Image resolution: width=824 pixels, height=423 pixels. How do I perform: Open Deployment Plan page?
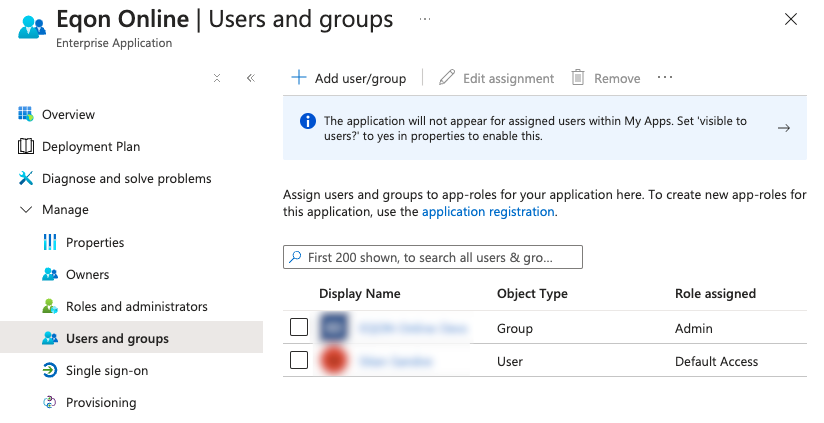pyautogui.click(x=91, y=147)
